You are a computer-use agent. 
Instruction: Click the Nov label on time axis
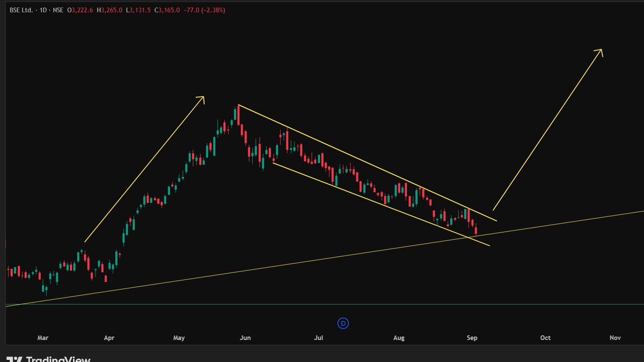[615, 338]
